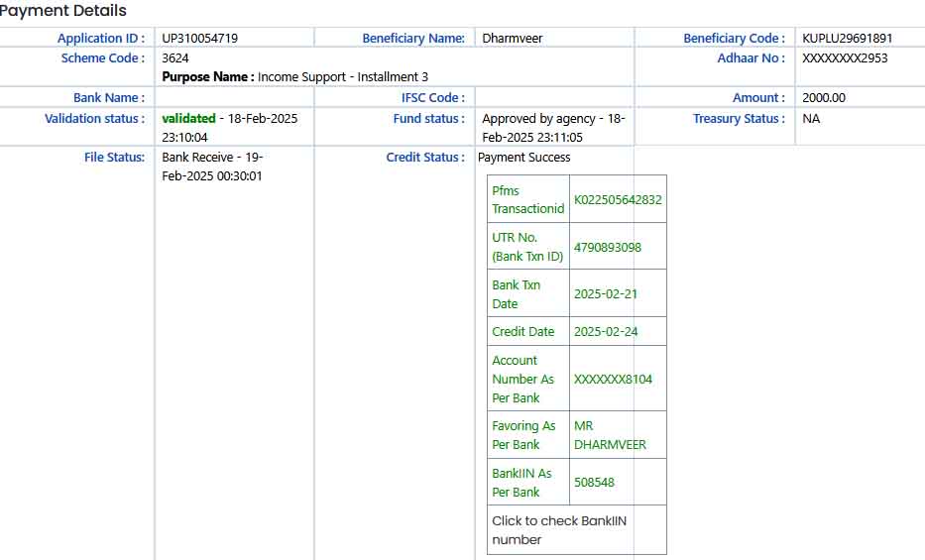925x560 pixels.
Task: Click the 'Payment Details' heading
Action: coord(63,11)
